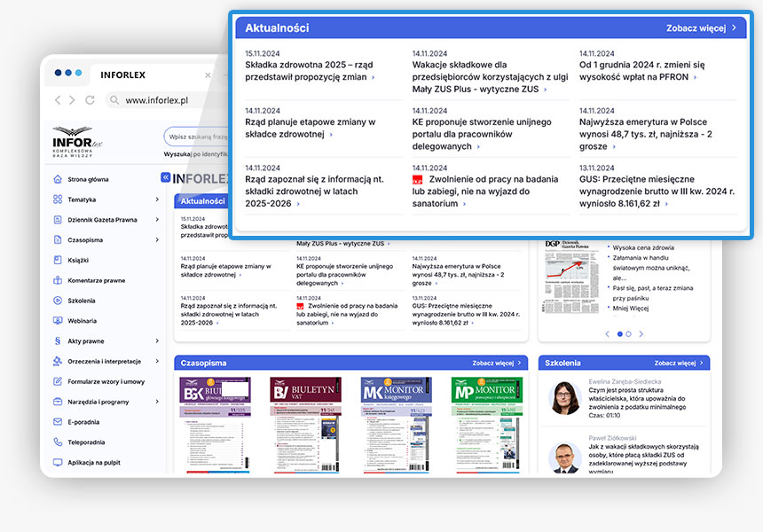Open enlarged 'KE proponuje stworzenie unijnego portalu' news

click(x=482, y=134)
